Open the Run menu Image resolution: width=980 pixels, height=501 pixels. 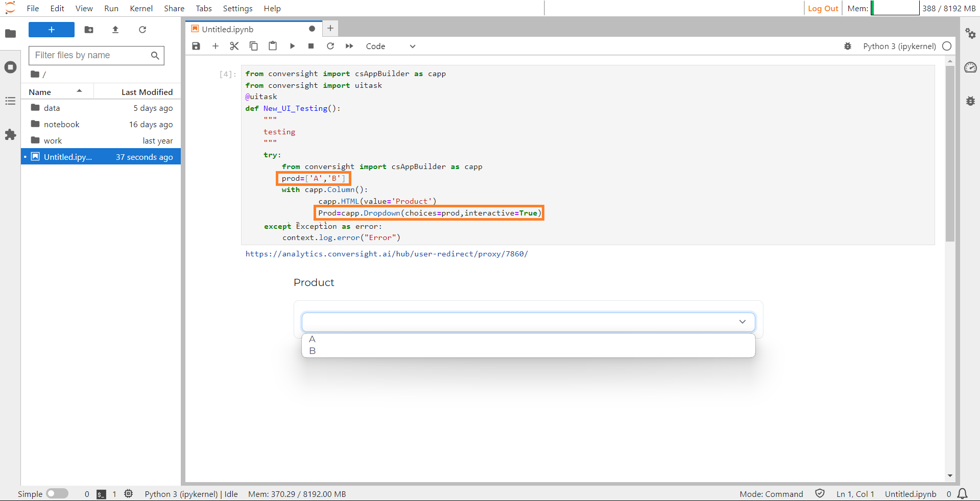[x=111, y=8]
